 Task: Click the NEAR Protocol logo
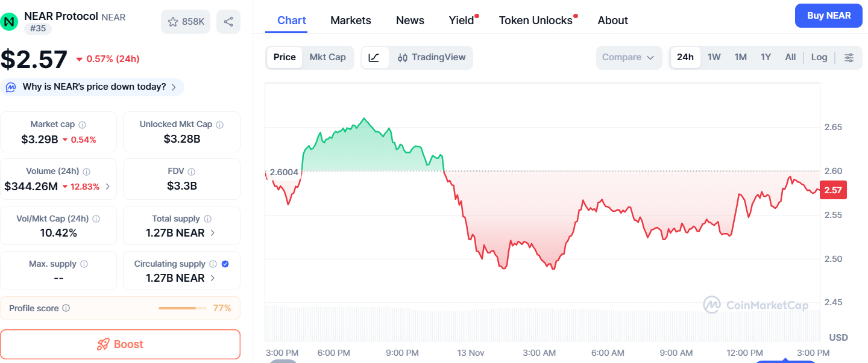[9, 22]
